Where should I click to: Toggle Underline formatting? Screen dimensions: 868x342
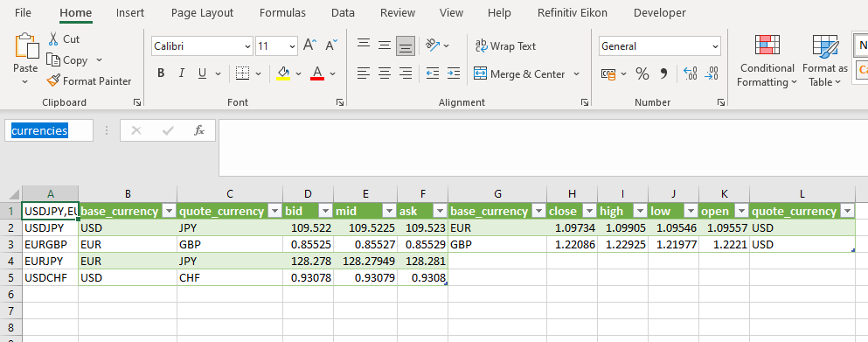coord(202,73)
